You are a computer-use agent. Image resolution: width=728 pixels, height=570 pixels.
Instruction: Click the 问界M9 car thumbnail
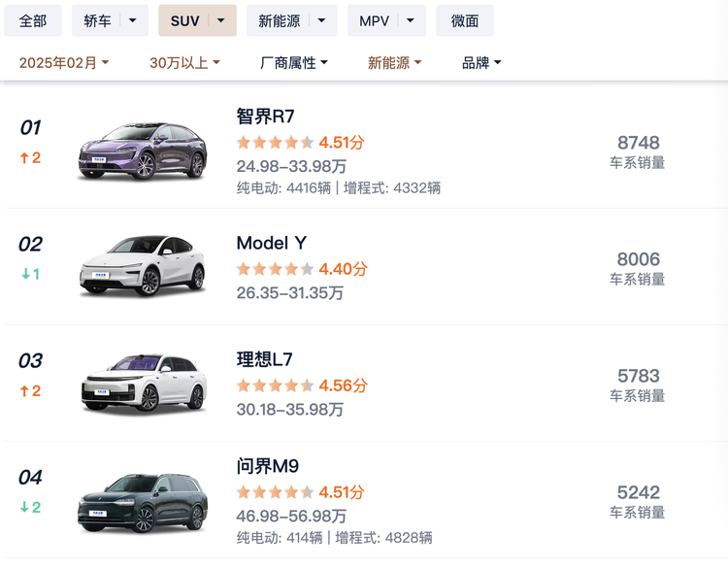pos(143,500)
